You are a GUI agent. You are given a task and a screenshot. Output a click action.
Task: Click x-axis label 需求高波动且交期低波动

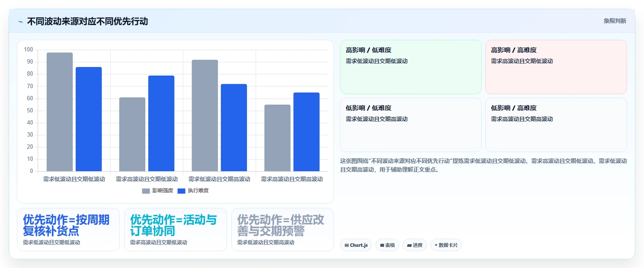[147, 179]
